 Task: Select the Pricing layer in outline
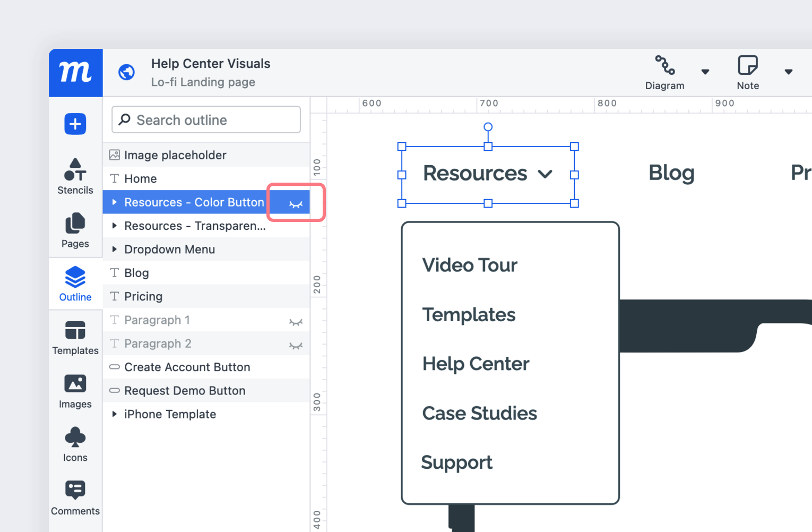tap(206, 296)
